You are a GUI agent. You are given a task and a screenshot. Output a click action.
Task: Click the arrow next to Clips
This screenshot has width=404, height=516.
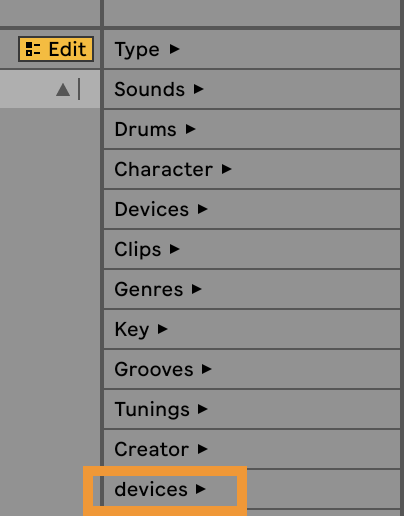[174, 249]
